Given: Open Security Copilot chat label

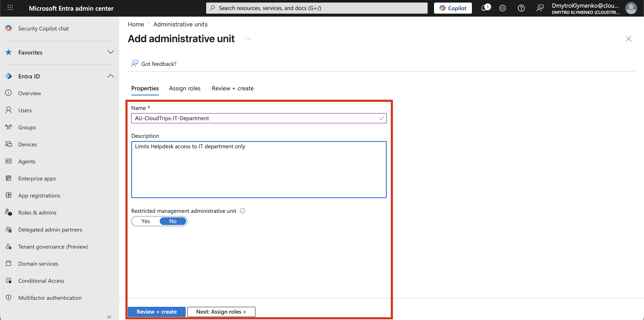Looking at the screenshot, I should click(43, 29).
